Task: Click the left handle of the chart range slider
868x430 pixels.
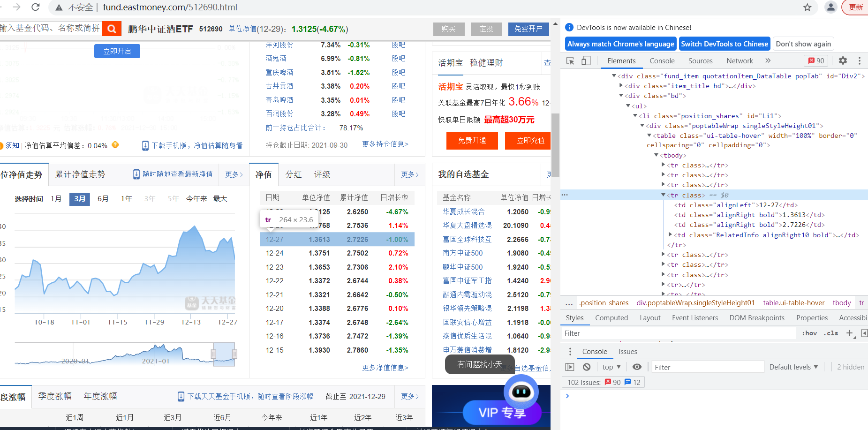Action: tap(214, 354)
